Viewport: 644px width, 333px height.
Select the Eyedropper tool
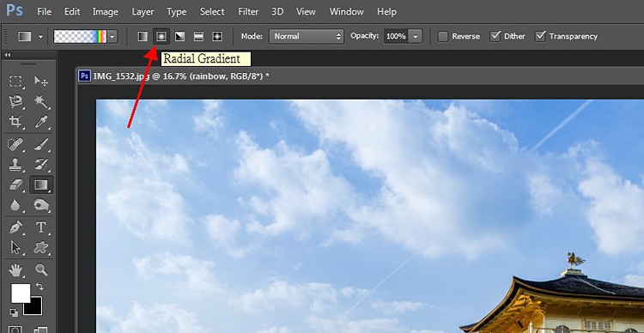(41, 122)
